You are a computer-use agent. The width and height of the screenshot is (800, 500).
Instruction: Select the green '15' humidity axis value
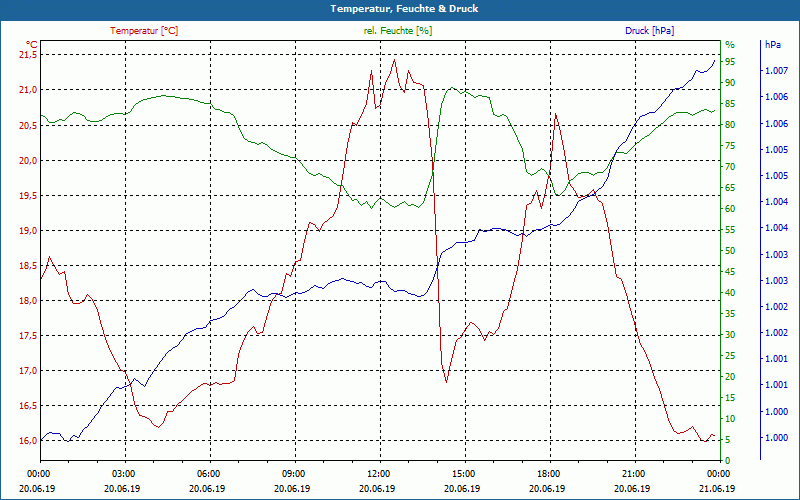[730, 397]
